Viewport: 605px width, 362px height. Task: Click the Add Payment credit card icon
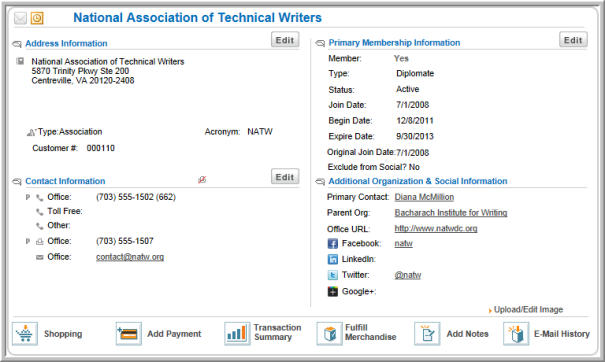128,334
